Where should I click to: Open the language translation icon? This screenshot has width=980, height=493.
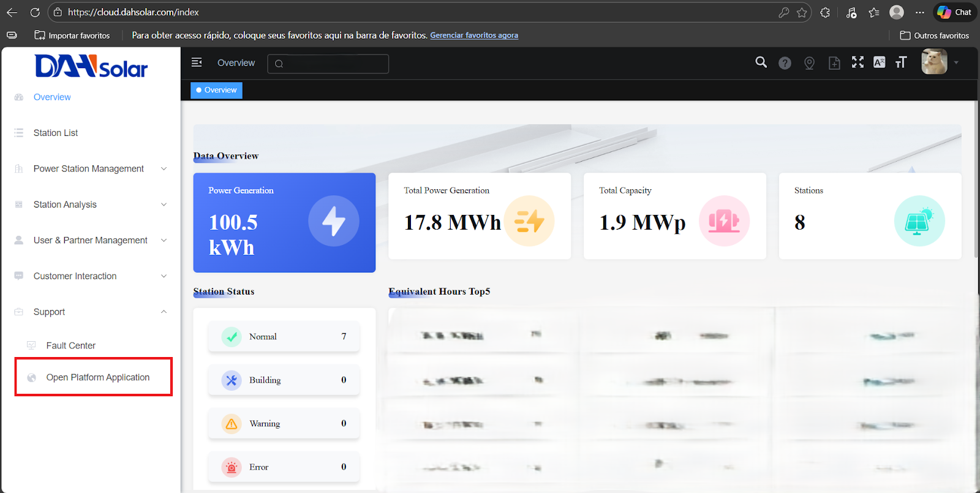(879, 62)
